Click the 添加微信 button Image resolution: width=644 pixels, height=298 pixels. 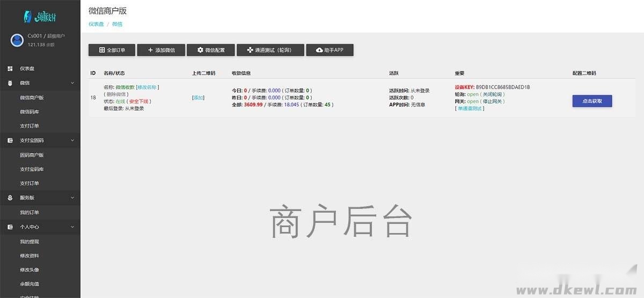[x=162, y=50]
